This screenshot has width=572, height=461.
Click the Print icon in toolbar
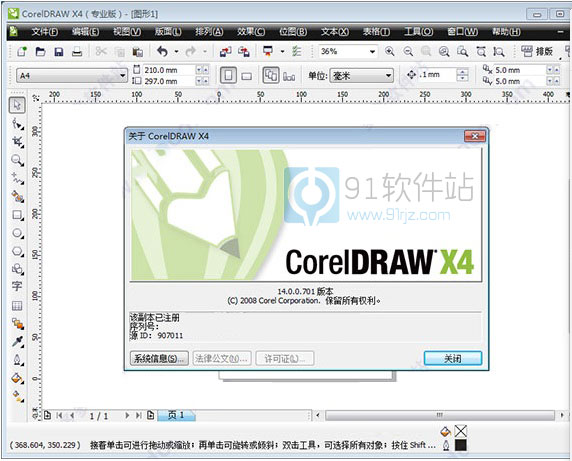(x=77, y=52)
